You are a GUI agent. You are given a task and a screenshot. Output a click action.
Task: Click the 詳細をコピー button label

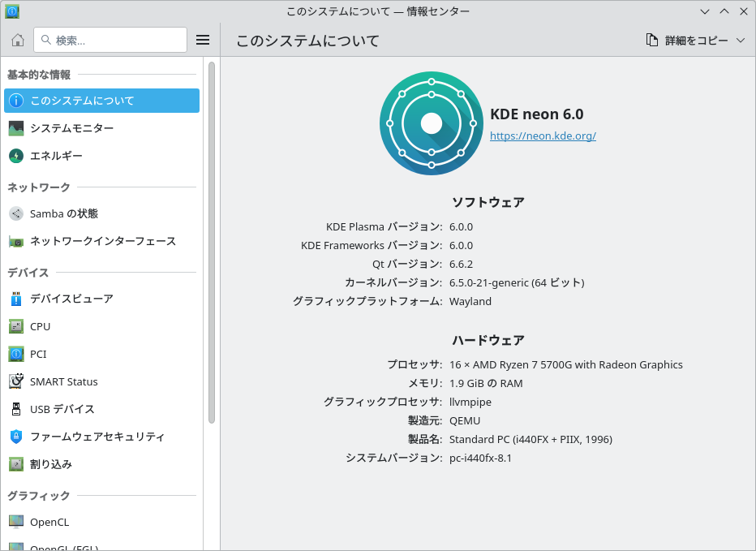697,41
